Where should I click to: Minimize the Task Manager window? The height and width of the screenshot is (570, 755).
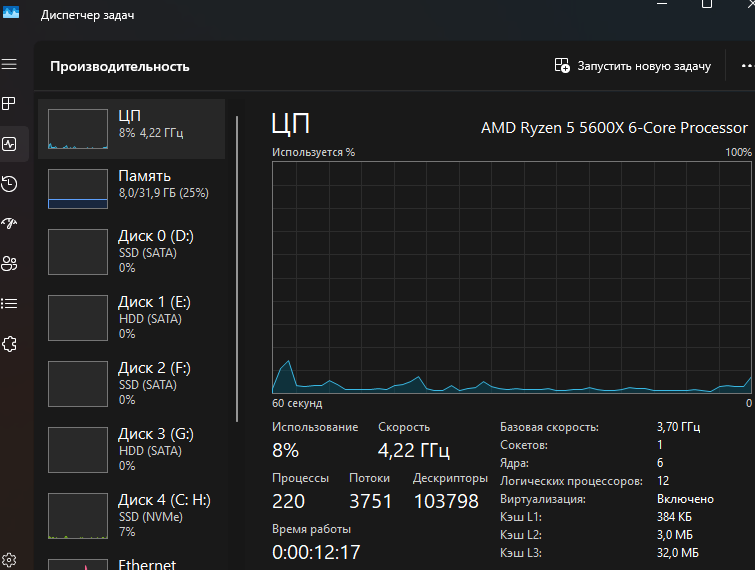point(662,4)
